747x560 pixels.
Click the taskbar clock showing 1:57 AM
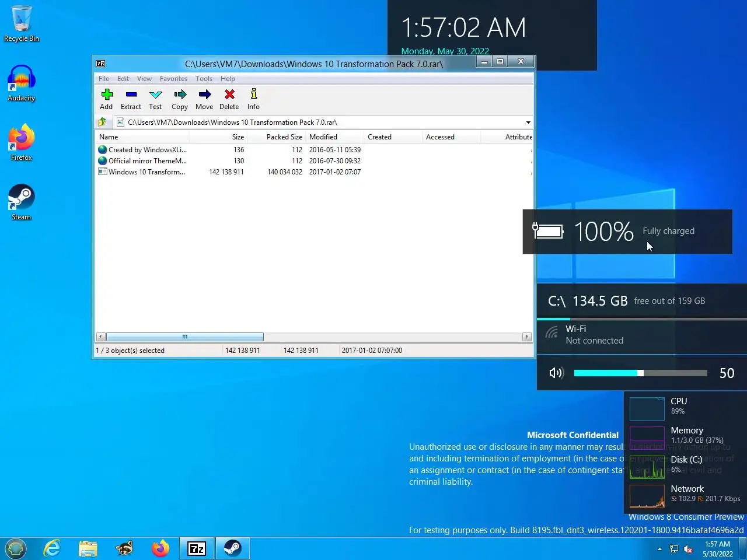tap(717, 549)
